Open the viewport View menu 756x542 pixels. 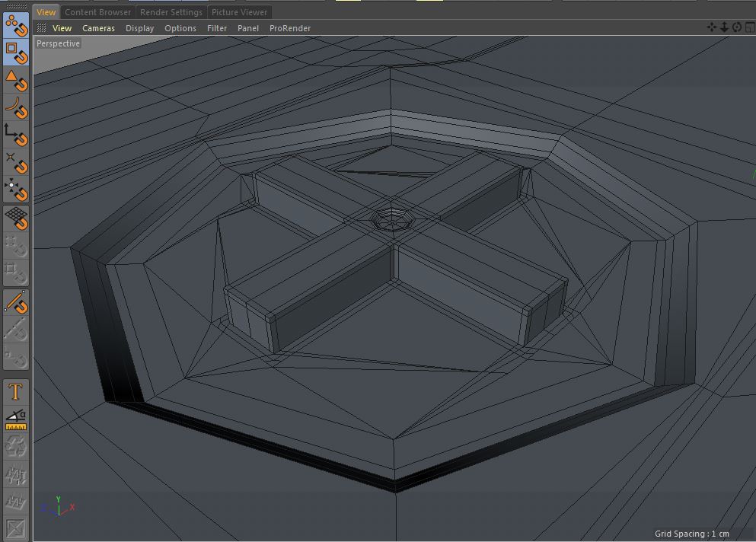[x=62, y=28]
